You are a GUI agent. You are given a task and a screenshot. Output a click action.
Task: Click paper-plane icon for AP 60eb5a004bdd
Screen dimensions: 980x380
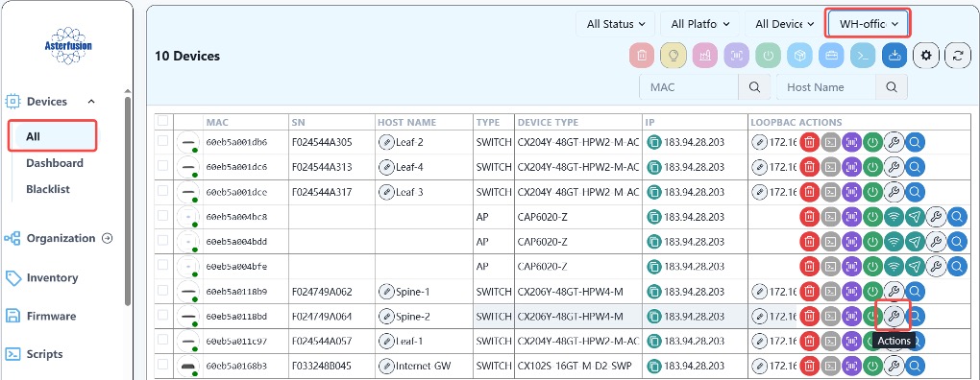pos(915,242)
